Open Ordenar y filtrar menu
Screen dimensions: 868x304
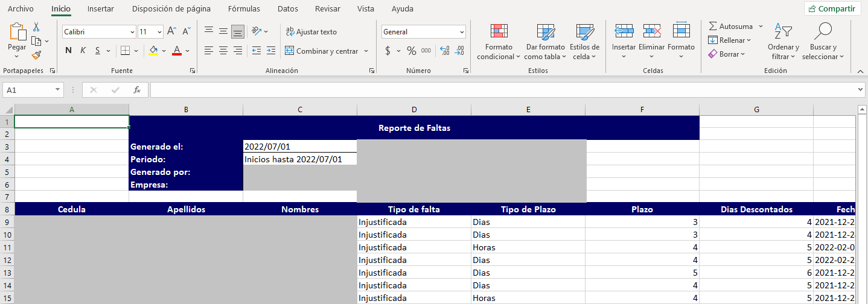783,42
